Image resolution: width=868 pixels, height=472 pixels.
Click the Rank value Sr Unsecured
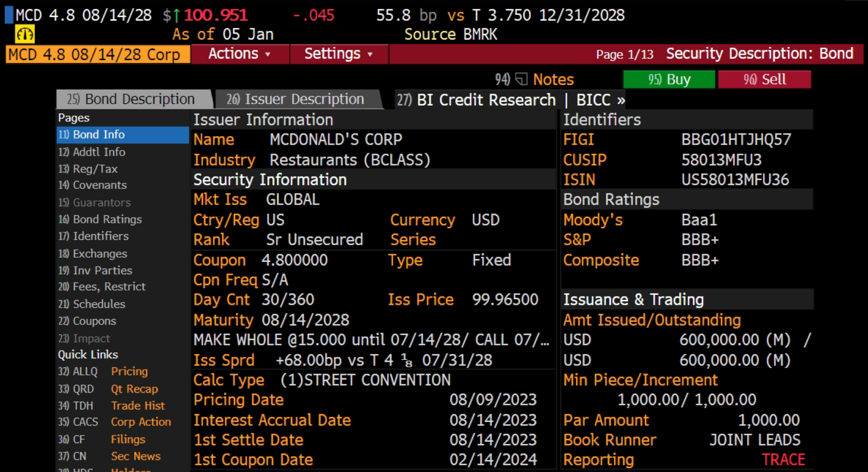tap(315, 240)
